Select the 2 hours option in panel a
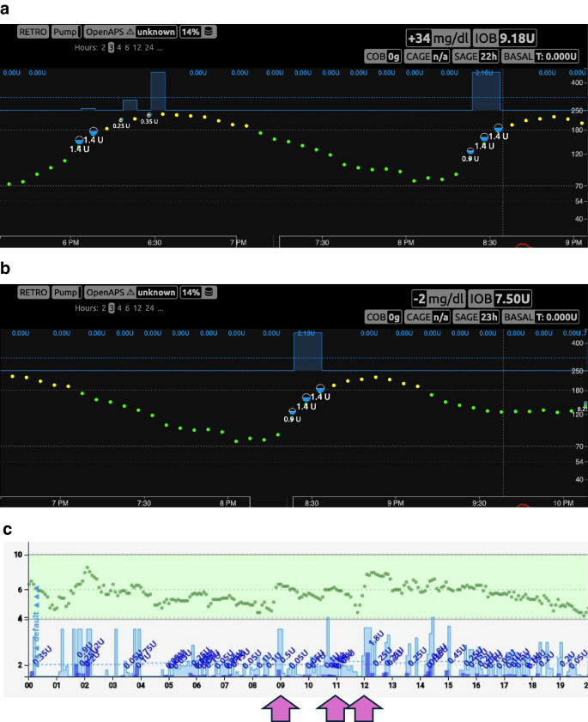Viewport: 588px width, 722px height. 103,47
